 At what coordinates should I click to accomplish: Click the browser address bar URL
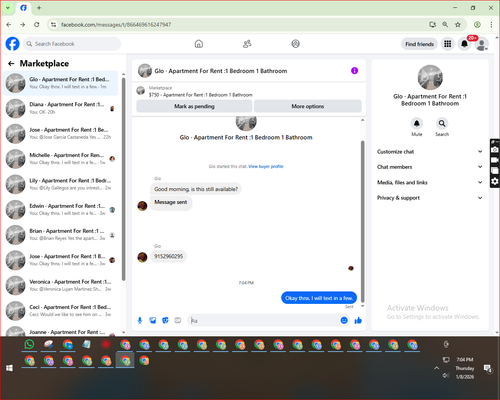point(116,24)
